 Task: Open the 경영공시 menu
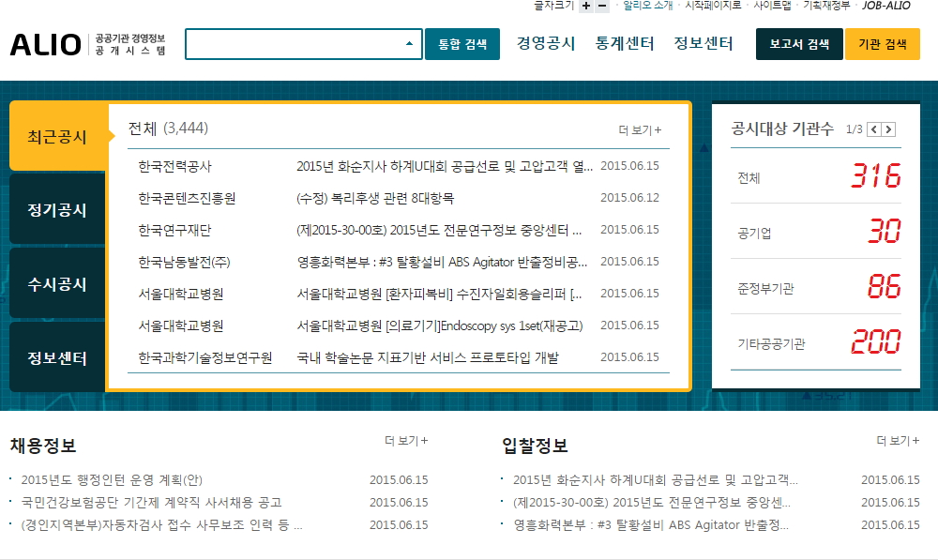[x=546, y=43]
